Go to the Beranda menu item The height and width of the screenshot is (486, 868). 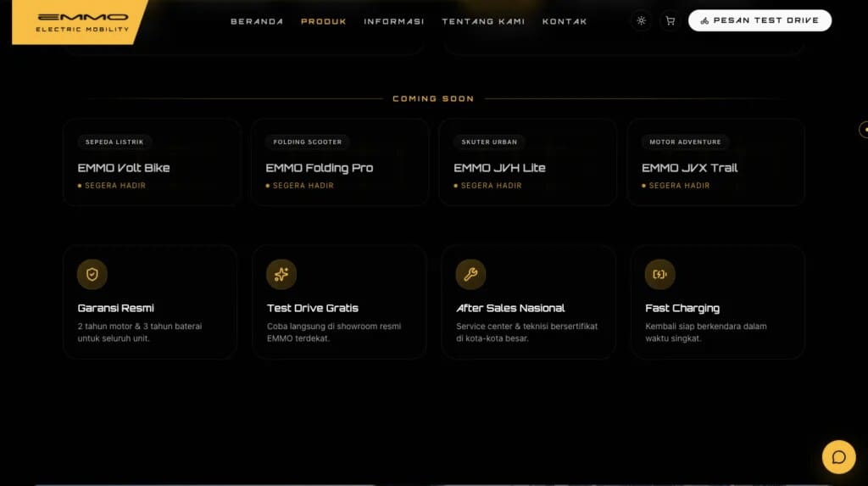(x=257, y=21)
